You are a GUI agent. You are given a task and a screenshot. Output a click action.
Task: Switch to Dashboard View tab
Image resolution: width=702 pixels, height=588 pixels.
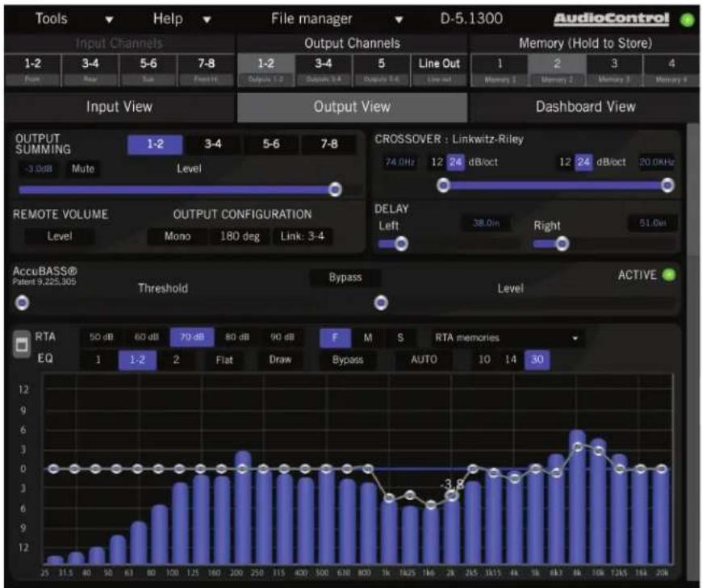point(585,107)
